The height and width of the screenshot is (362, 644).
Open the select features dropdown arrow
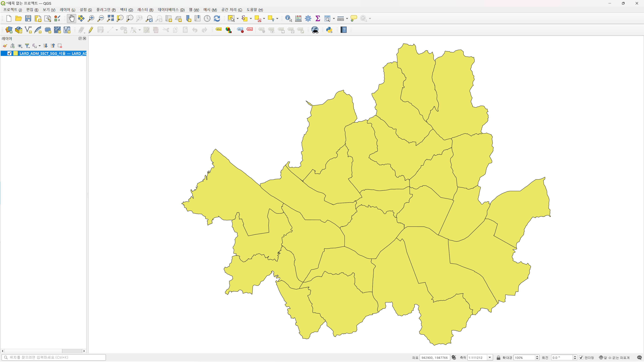coord(238,18)
